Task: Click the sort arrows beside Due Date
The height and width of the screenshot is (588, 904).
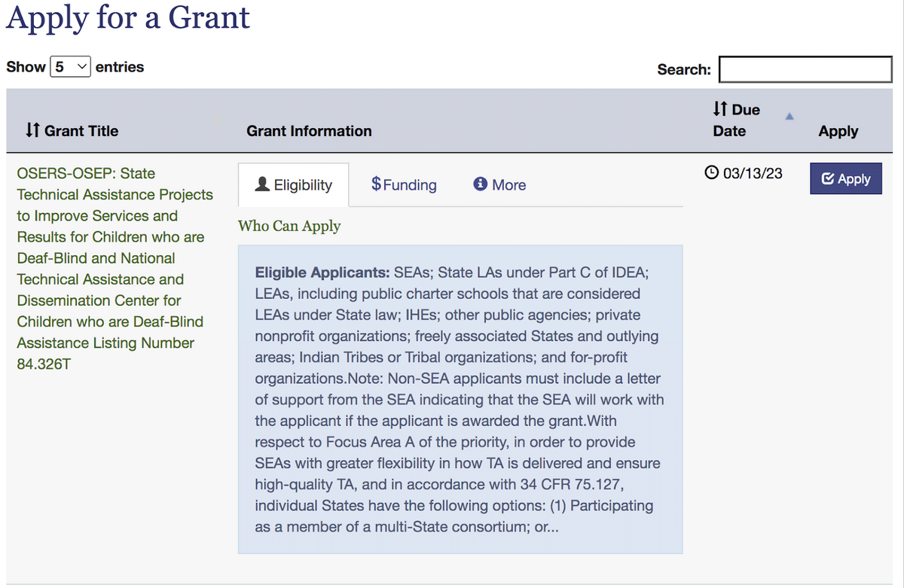Action: (x=720, y=110)
